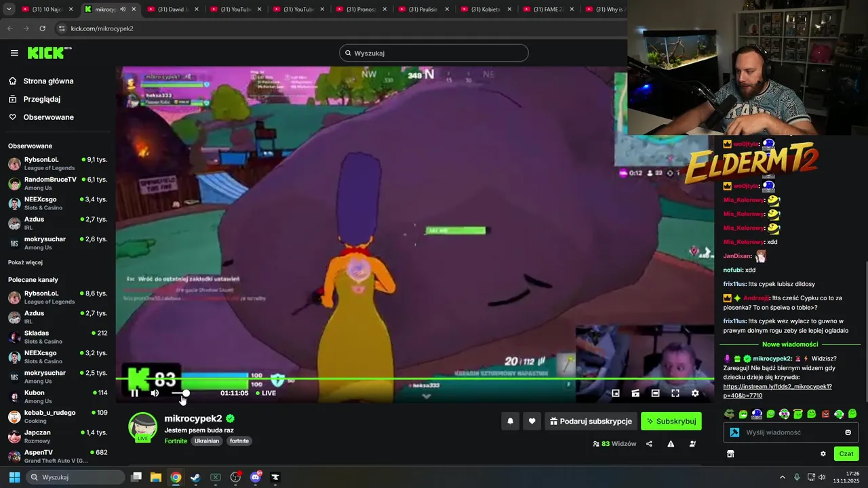Image resolution: width=868 pixels, height=488 pixels.
Task: Click Podaruj subskrypcje button
Action: tap(591, 421)
